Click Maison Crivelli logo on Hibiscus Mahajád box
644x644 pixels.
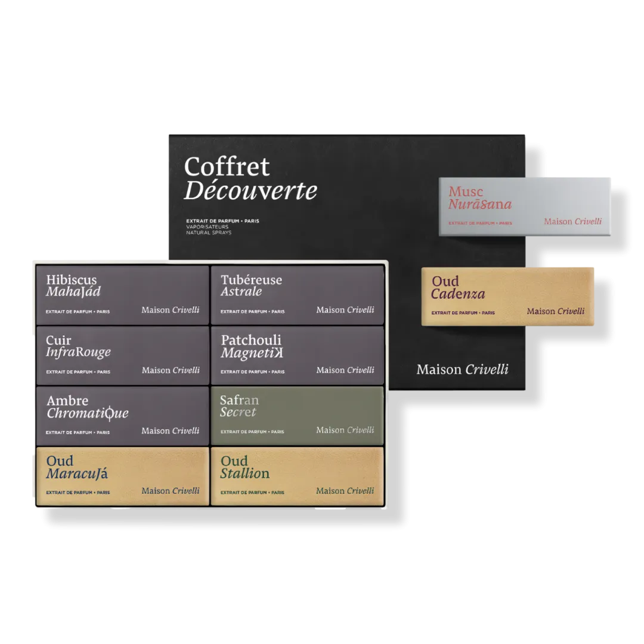171,310
